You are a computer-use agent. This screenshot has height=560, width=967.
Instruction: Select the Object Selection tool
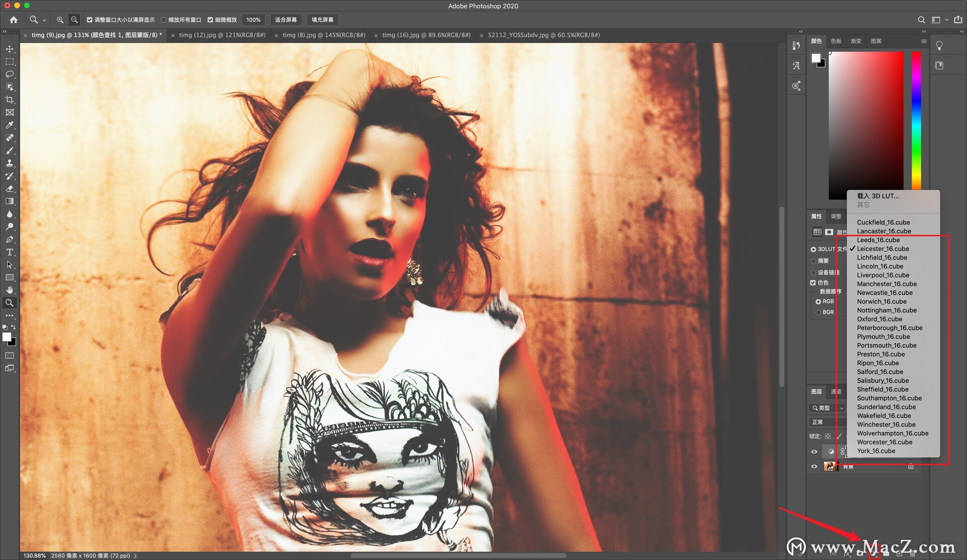(x=10, y=87)
